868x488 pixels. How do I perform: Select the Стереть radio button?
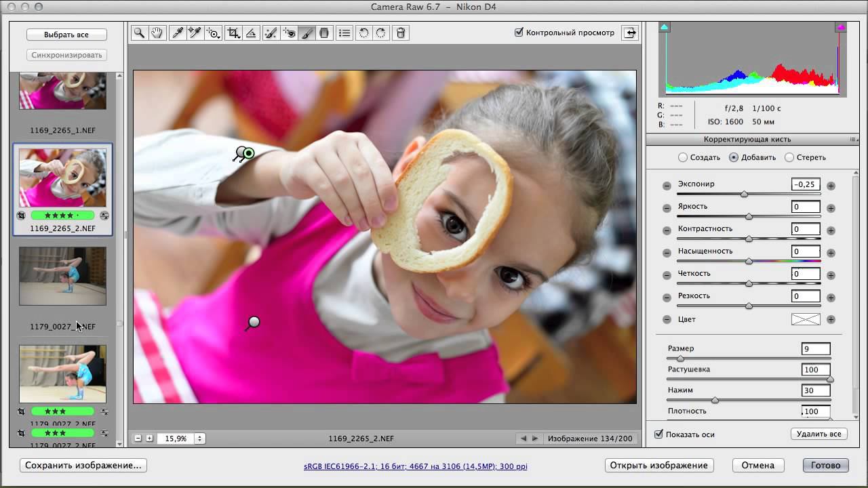tap(789, 157)
